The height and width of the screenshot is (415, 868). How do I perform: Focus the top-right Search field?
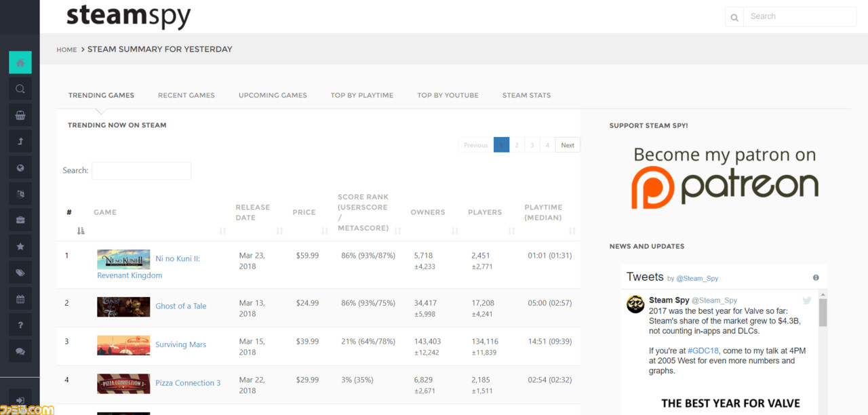(x=800, y=17)
